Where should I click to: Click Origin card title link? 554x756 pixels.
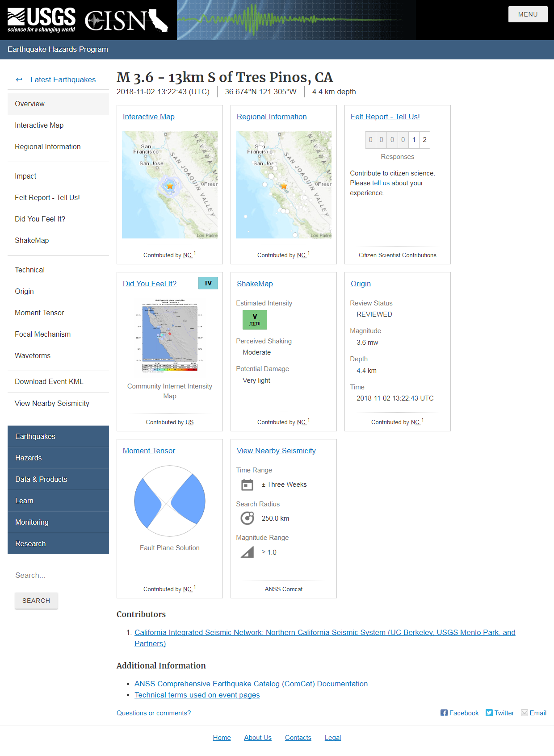click(361, 284)
